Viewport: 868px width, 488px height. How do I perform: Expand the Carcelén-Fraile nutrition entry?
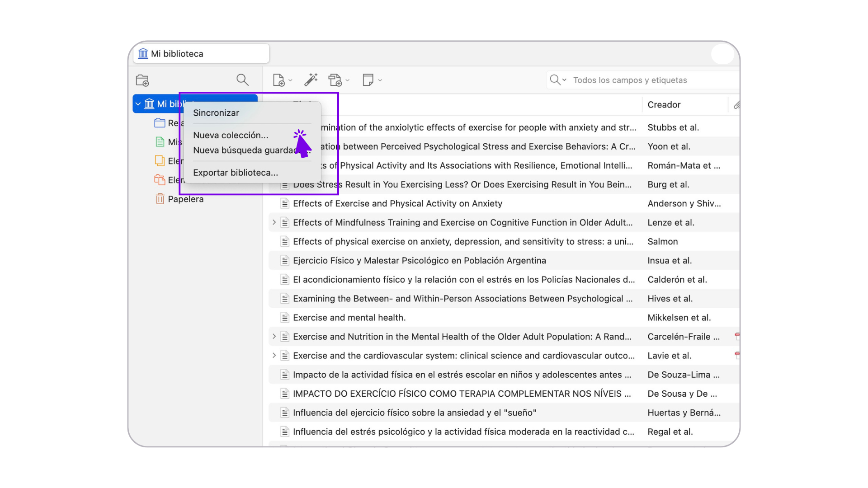(274, 336)
